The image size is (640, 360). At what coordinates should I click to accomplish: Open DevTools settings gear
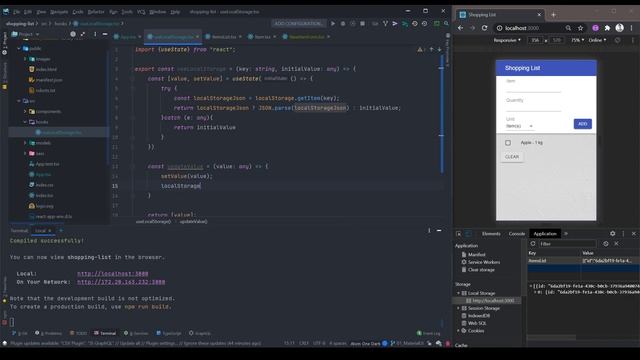[x=612, y=233]
